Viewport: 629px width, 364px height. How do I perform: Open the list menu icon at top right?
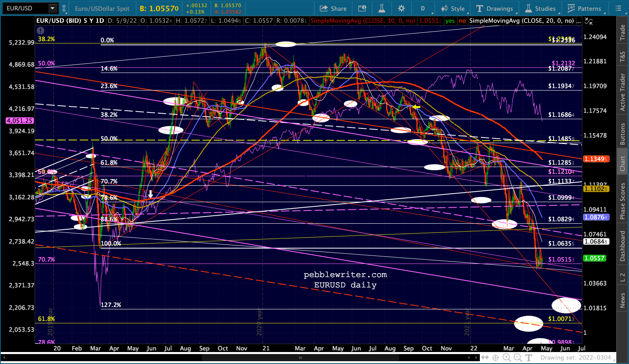click(619, 8)
